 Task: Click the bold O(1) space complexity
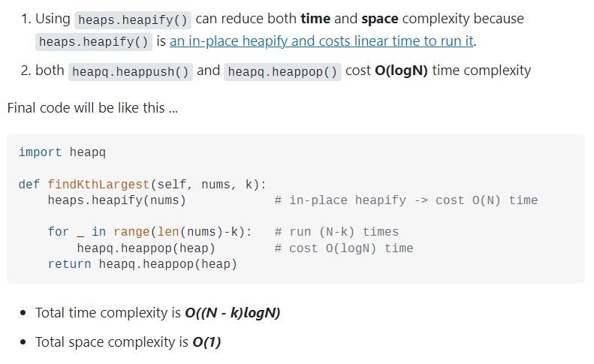[207, 342]
